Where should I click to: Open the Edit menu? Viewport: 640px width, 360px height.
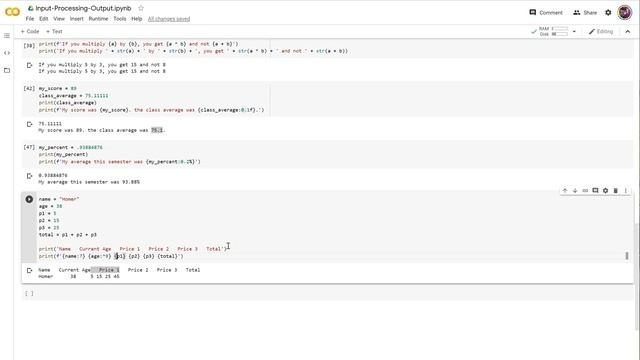(x=44, y=19)
